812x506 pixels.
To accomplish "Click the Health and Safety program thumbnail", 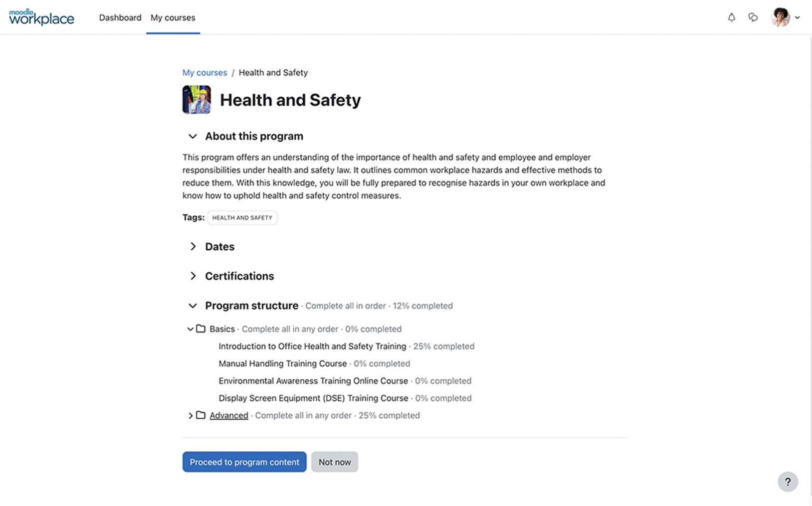I will click(197, 100).
